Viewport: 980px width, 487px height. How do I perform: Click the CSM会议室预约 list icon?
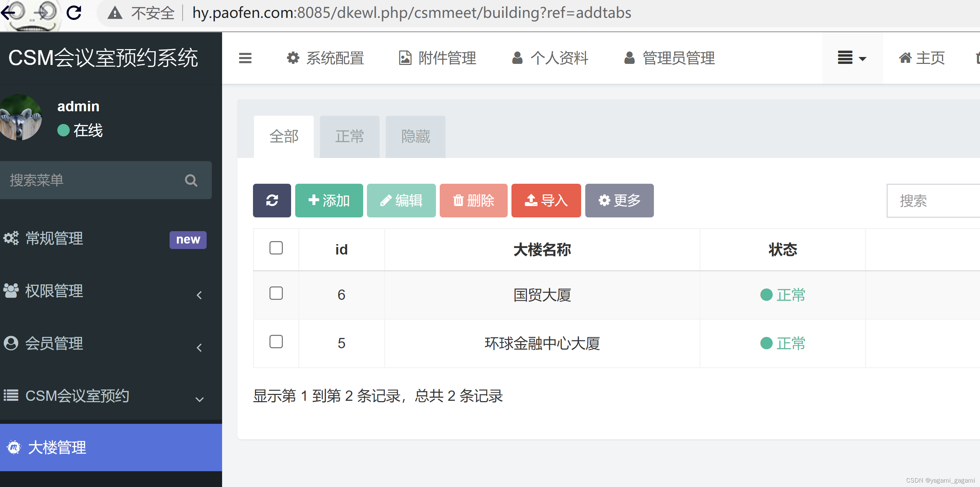coord(11,396)
